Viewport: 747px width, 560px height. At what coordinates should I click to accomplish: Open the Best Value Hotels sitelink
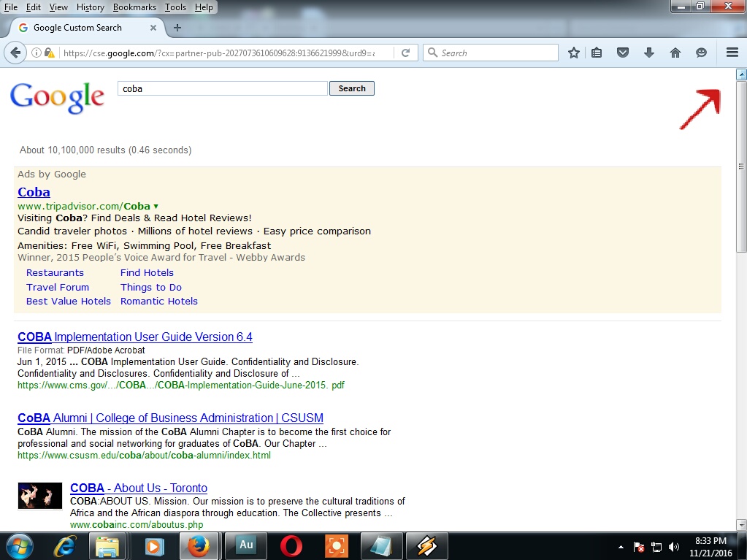tap(68, 302)
